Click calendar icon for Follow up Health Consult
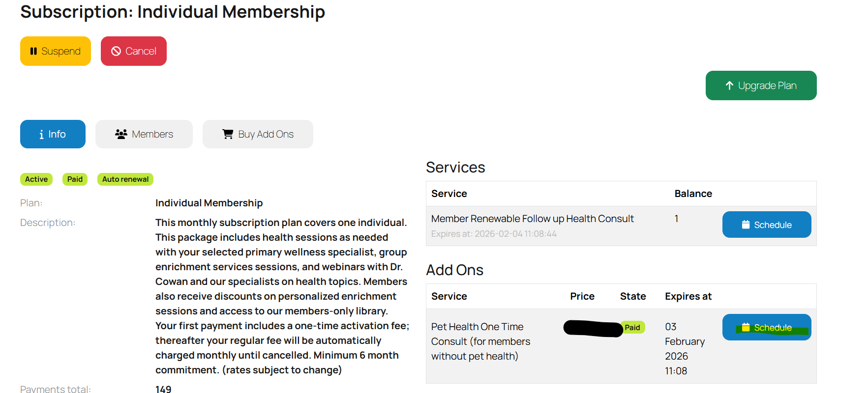The width and height of the screenshot is (868, 393). (x=746, y=225)
